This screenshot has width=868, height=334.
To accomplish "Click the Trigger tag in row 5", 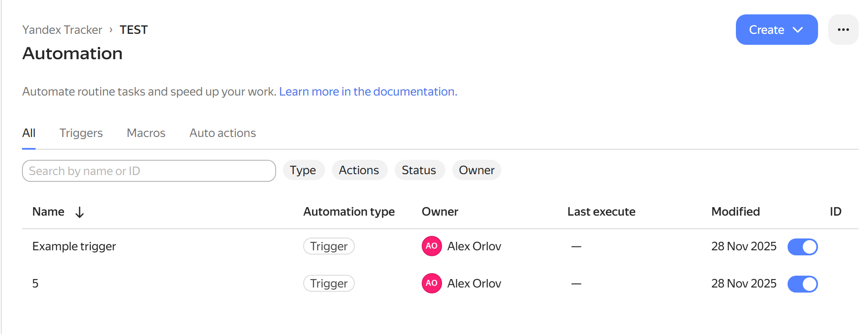I will pos(329,283).
